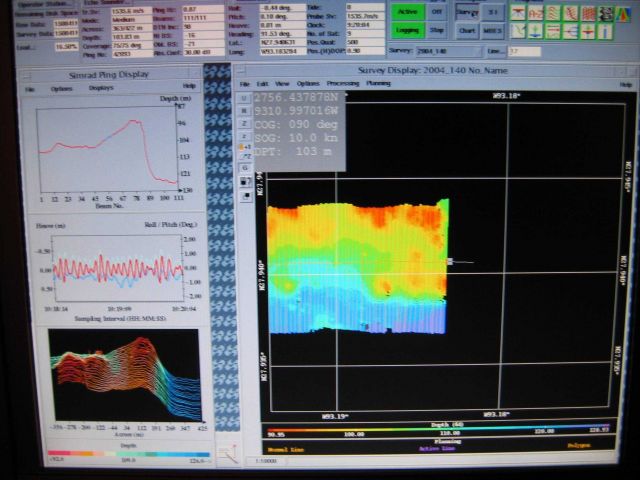Viewport: 640px width, 480px height.
Task: Toggle the green Logging button
Action: (407, 31)
